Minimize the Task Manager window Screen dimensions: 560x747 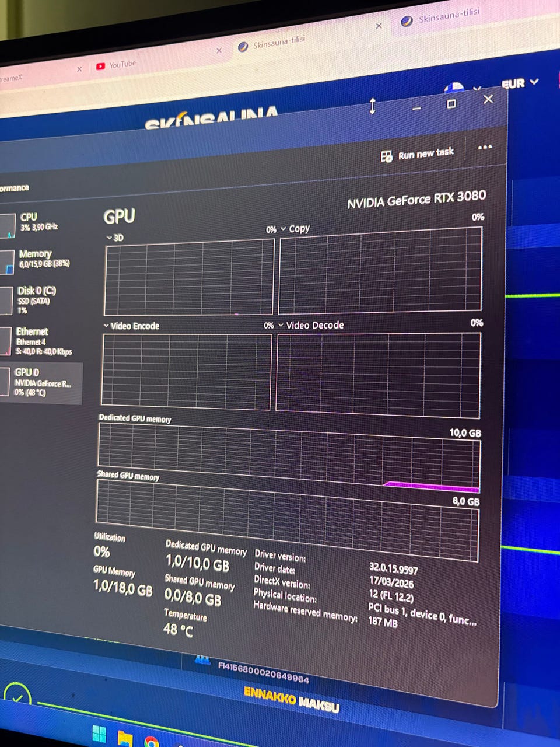pos(416,108)
